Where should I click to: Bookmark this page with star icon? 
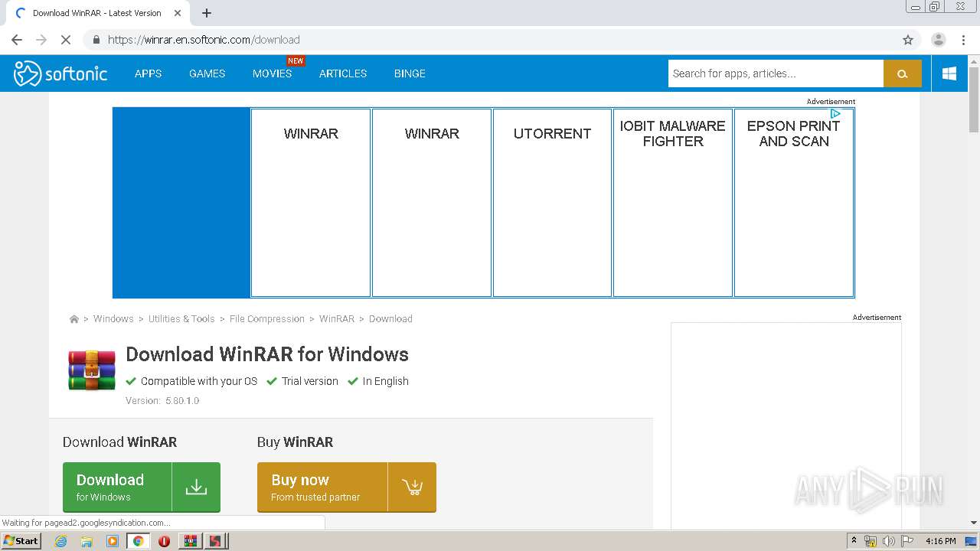point(908,40)
